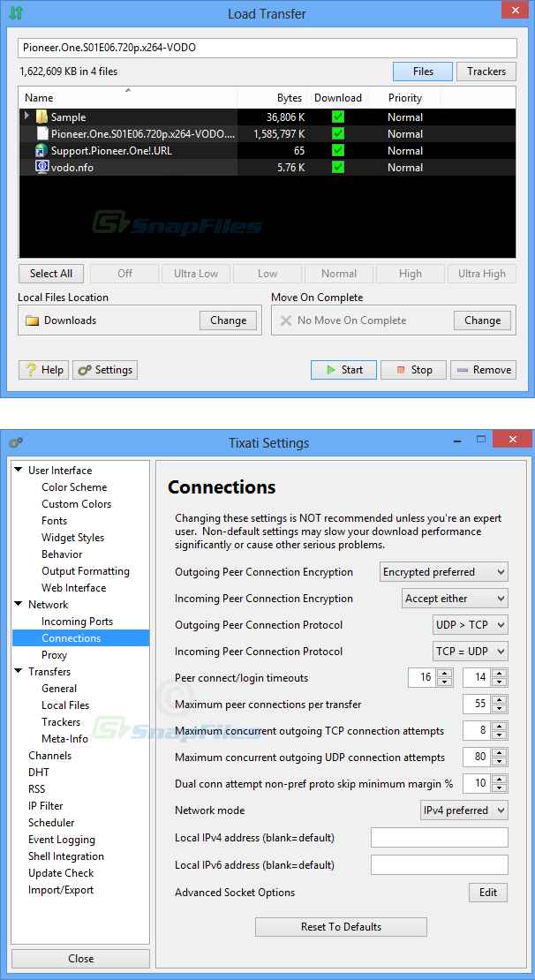Increase first peer connect timeout value
This screenshot has width=535, height=980.
click(x=444, y=673)
